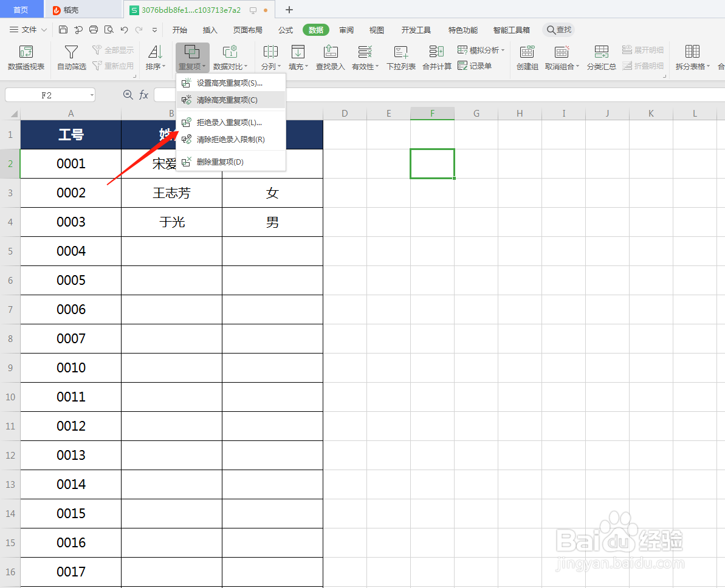Select cell containing 0003
Screen dimensions: 725x588
pos(70,222)
